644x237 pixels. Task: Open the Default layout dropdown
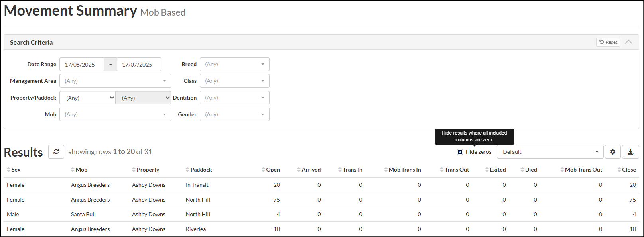point(550,152)
